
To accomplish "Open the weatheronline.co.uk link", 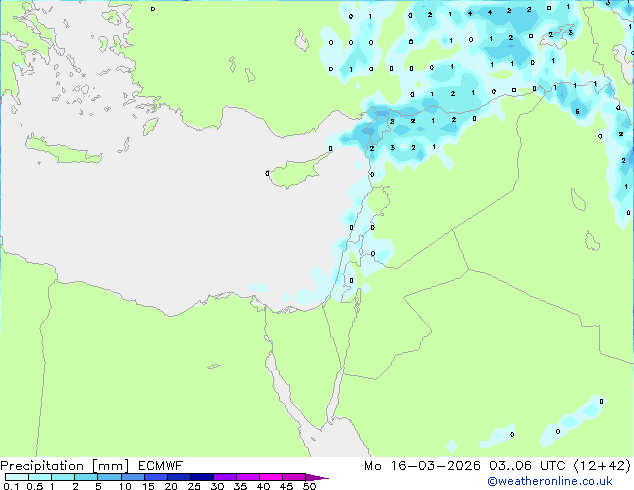I will tap(550, 481).
